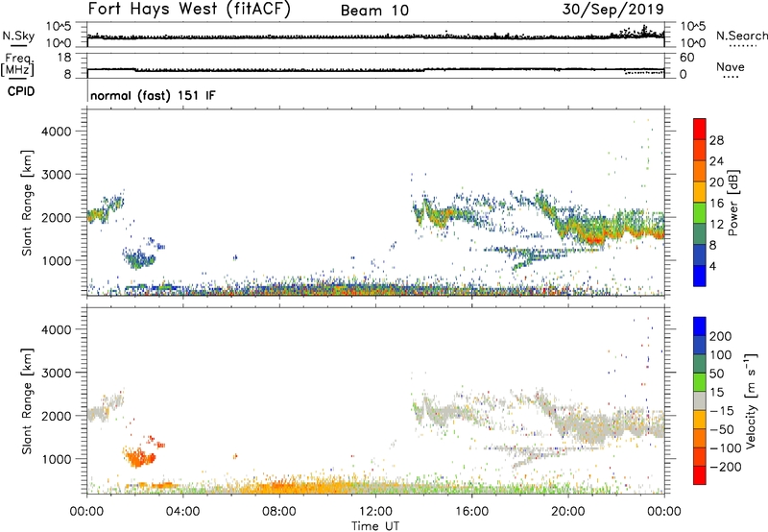Screen dimensions: 768x532
Task: Pick the blue top segment of velocity colorbar
Action: click(x=700, y=326)
